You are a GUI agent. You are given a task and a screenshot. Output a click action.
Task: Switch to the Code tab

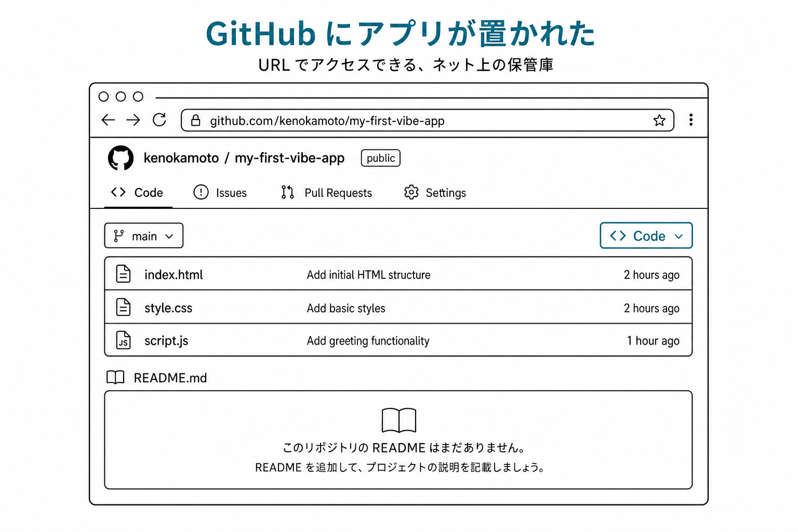pyautogui.click(x=138, y=193)
